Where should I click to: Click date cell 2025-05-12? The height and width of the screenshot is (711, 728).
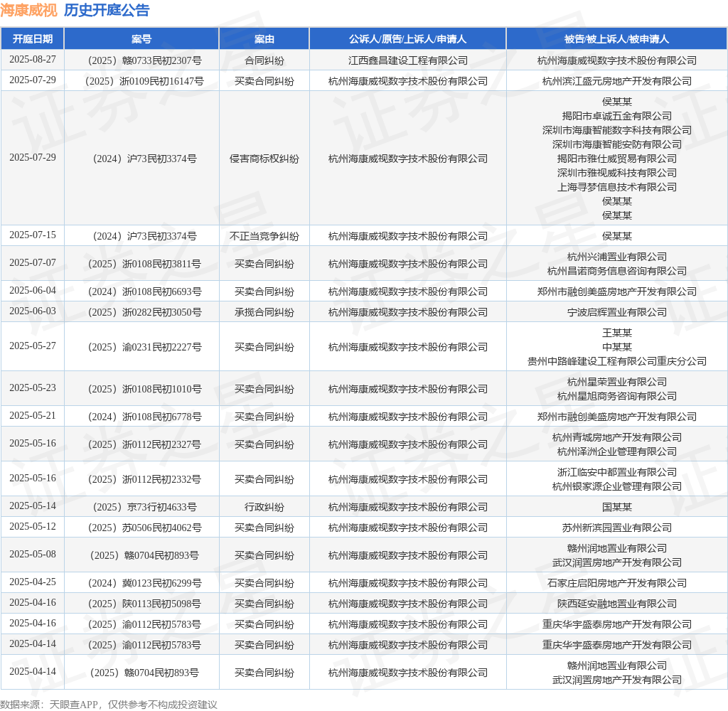33,527
